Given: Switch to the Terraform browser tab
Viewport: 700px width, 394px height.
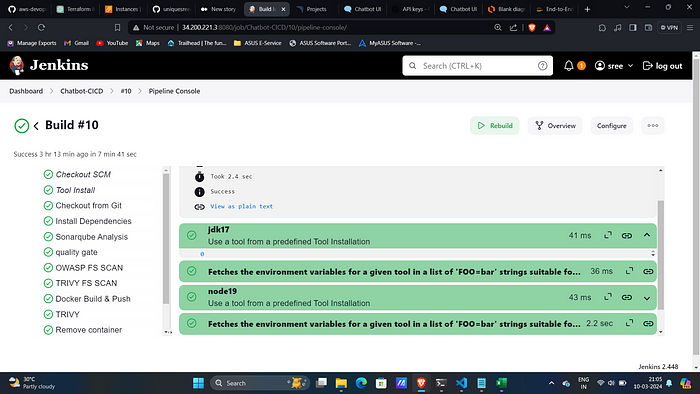Looking at the screenshot, I should coord(75,9).
